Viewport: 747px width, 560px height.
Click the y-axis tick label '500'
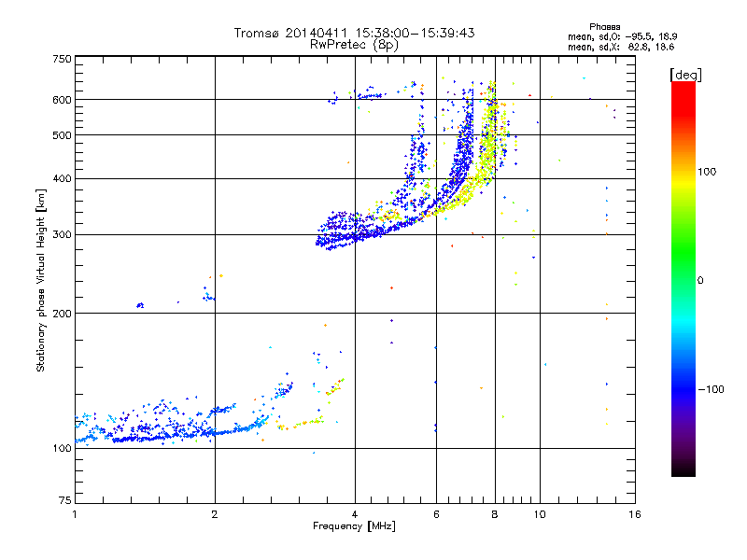pyautogui.click(x=62, y=135)
